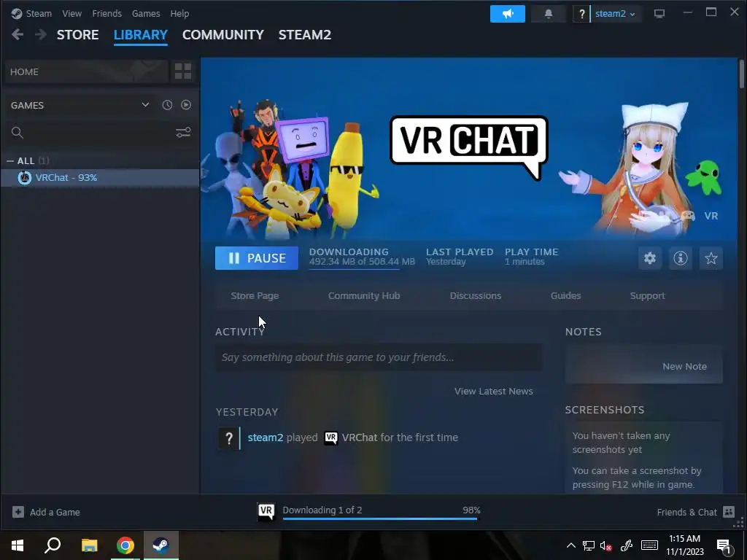Open steam2 profile link in activity
Screen dimensions: 747x560
click(266, 437)
